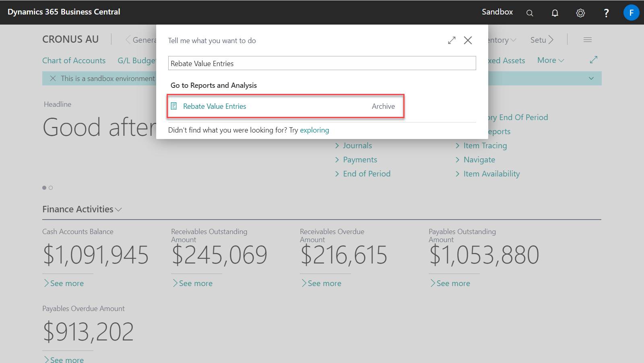Image resolution: width=644 pixels, height=363 pixels.
Task: Open the Navigate action link
Action: (479, 160)
